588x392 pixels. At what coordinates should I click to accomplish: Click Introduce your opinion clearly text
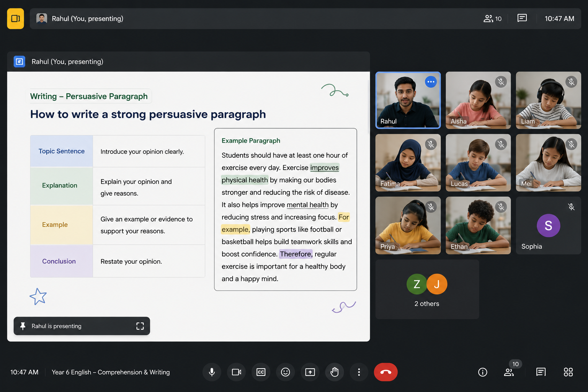(142, 152)
